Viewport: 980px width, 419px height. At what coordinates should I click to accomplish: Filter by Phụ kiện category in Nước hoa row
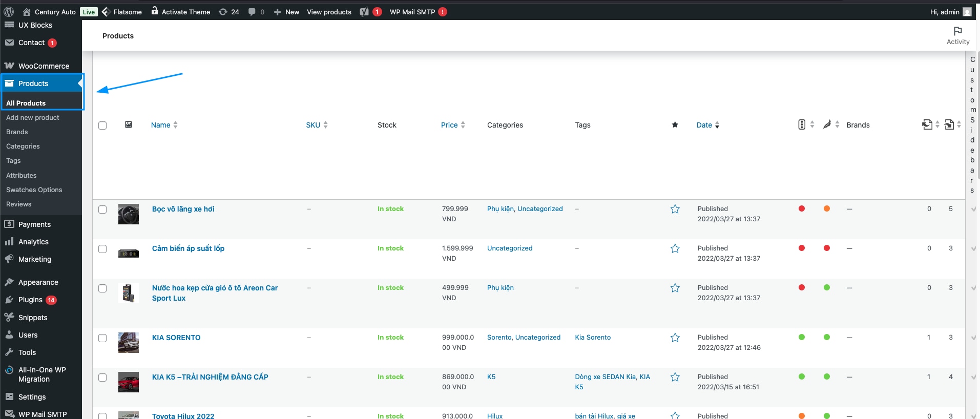(x=501, y=288)
